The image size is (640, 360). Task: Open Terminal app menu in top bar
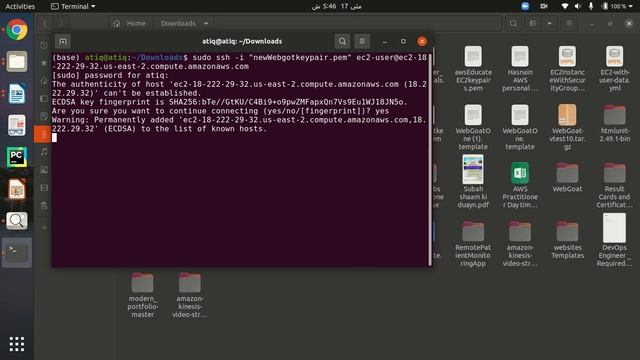[x=73, y=6]
